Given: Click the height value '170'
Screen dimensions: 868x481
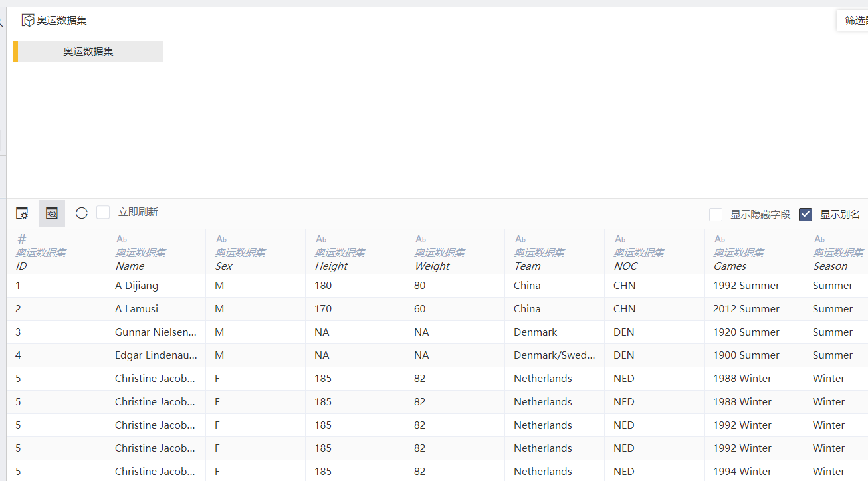Looking at the screenshot, I should [x=323, y=309].
